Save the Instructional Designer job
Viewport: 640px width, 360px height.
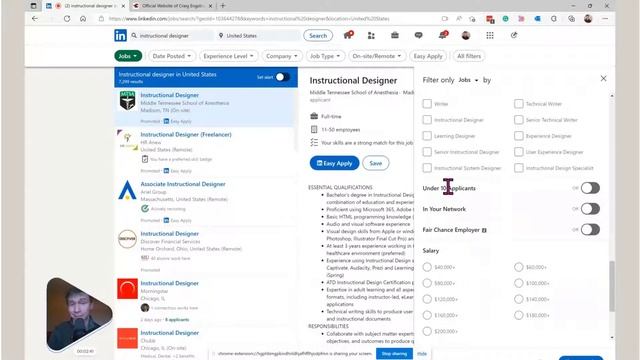[x=376, y=163]
